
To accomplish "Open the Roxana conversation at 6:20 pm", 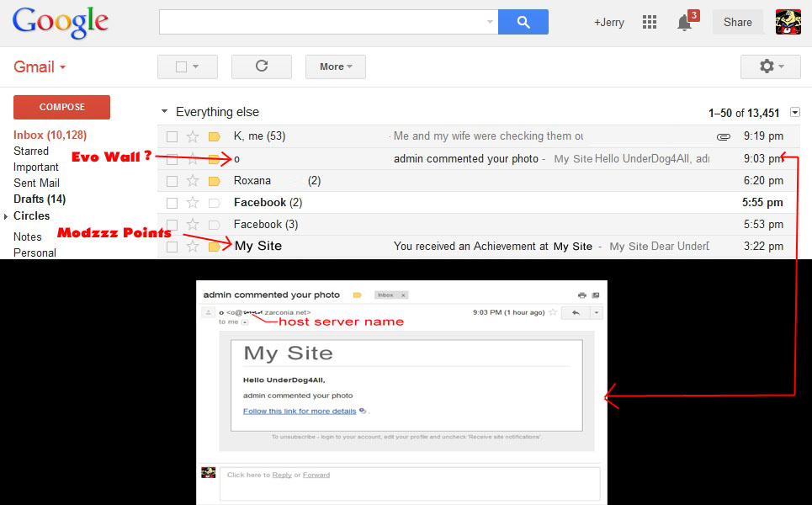I will [479, 181].
